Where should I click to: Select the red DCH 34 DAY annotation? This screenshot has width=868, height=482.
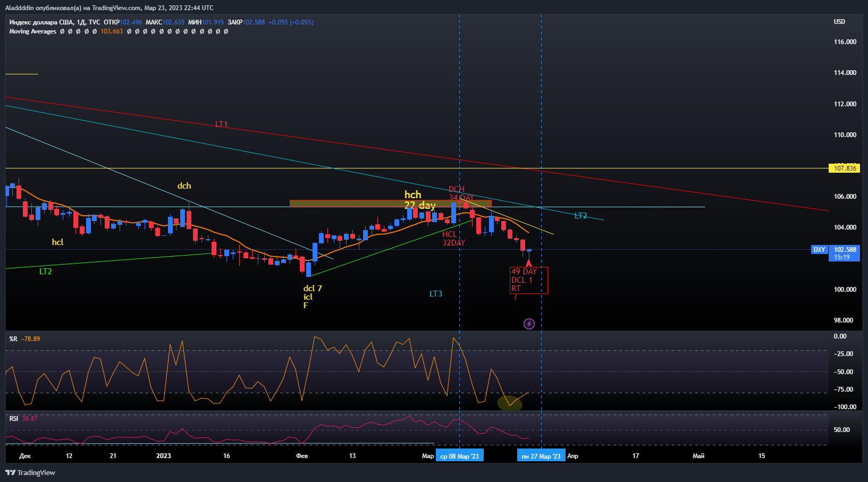point(460,193)
